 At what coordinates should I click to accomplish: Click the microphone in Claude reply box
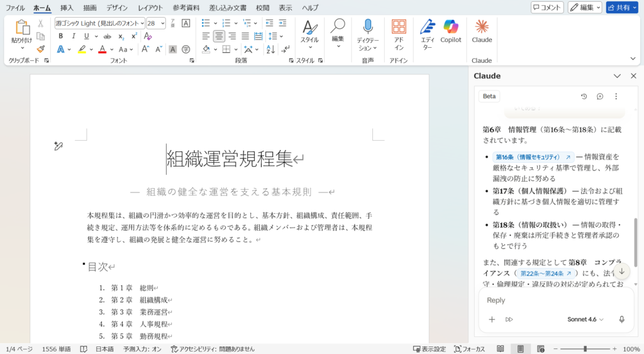pyautogui.click(x=621, y=319)
